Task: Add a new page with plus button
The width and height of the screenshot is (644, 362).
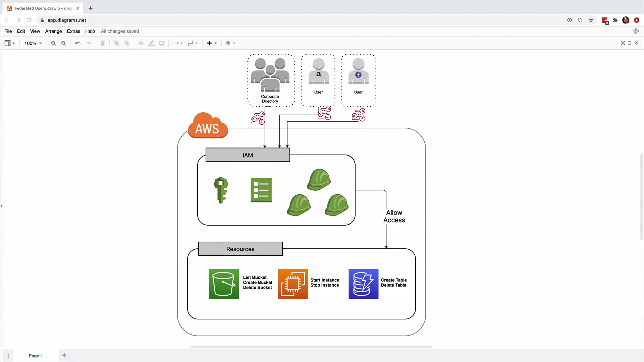Action: tap(64, 355)
